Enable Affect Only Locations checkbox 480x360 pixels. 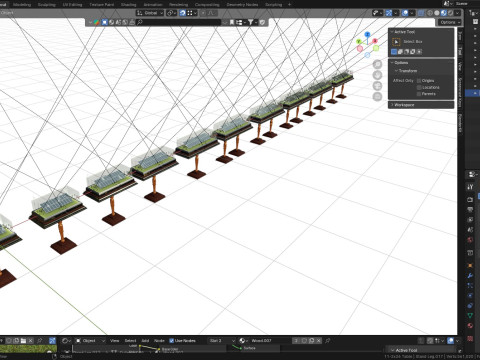coord(419,87)
